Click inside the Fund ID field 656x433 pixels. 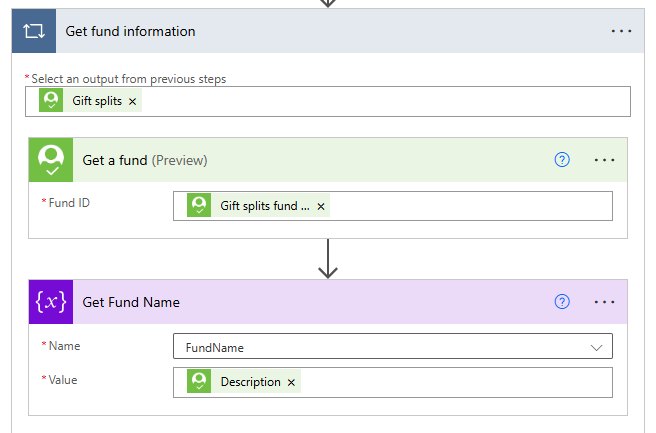tap(470, 206)
